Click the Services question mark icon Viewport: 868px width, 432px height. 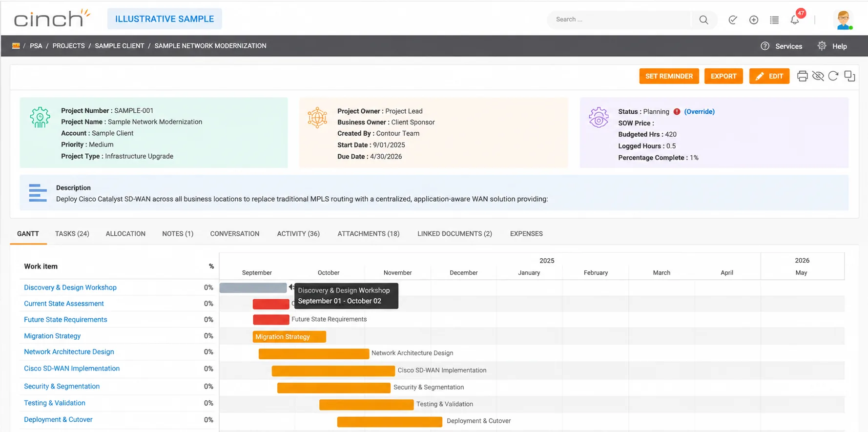click(765, 46)
